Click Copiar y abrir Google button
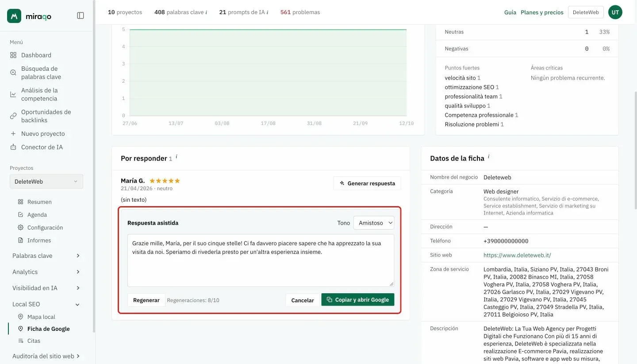Image resolution: width=637 pixels, height=364 pixels. tap(358, 300)
